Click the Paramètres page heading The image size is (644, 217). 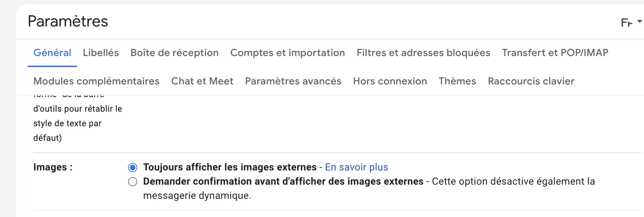(x=68, y=21)
